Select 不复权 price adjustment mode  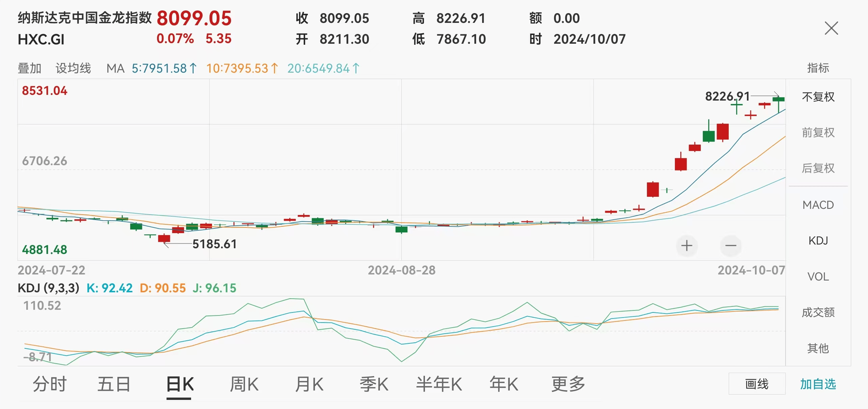(x=818, y=97)
